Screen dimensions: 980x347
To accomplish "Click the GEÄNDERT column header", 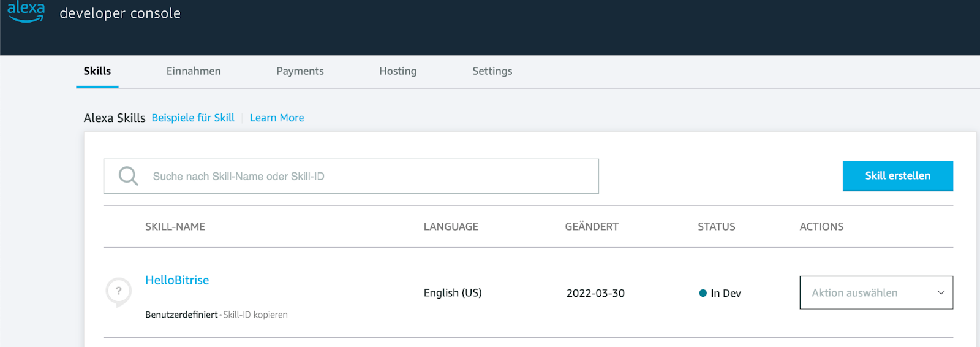I will (x=592, y=227).
